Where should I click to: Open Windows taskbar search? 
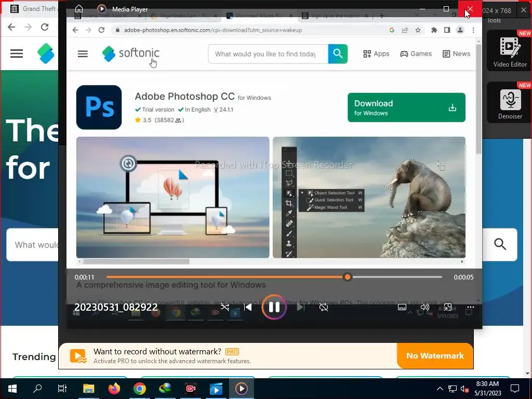37,389
